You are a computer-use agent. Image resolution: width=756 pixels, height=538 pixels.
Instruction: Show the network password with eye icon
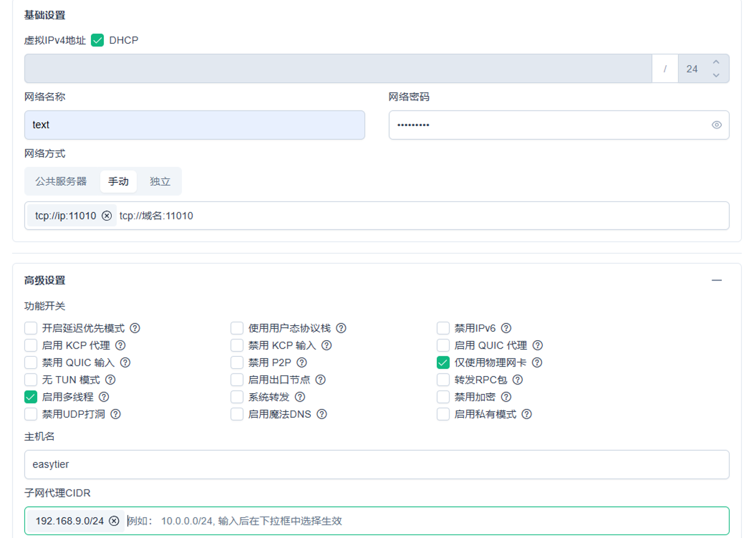click(717, 125)
